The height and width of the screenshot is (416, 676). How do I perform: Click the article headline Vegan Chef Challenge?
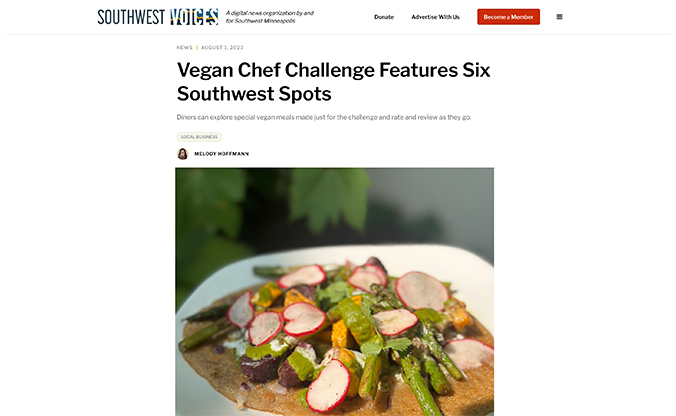pos(333,81)
